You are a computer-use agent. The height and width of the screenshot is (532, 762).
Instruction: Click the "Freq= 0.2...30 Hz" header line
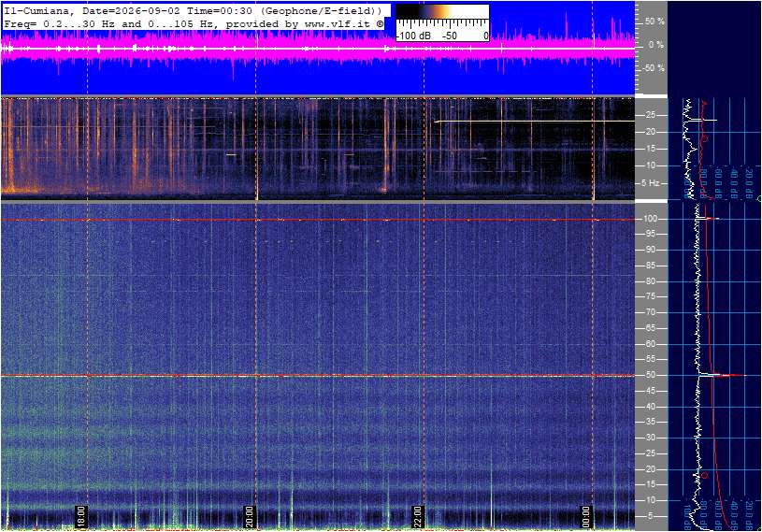(x=194, y=23)
